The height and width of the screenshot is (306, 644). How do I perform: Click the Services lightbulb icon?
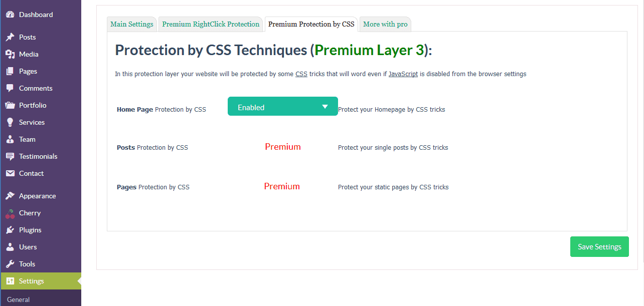(x=10, y=122)
